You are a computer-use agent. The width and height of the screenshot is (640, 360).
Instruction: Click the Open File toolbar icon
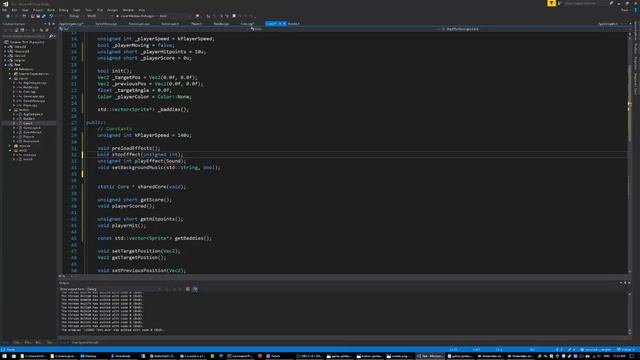[x=33, y=16]
